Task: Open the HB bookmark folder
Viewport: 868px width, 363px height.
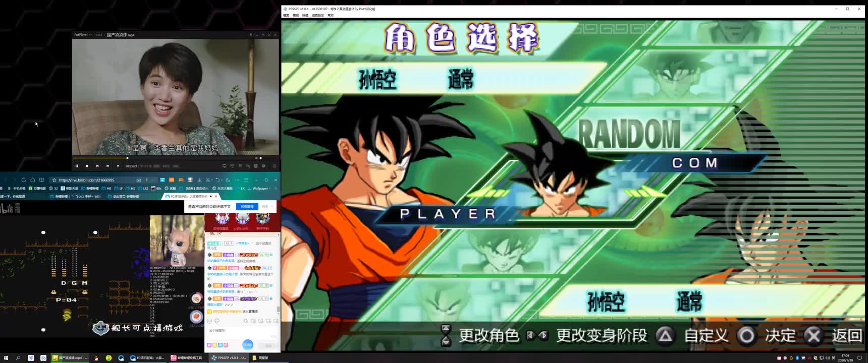Action: (x=106, y=189)
